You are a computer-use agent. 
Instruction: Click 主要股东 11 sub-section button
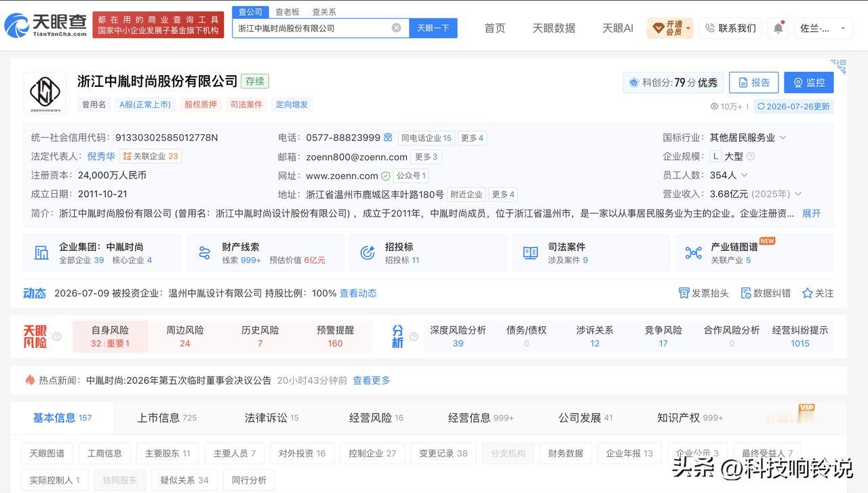pyautogui.click(x=167, y=453)
